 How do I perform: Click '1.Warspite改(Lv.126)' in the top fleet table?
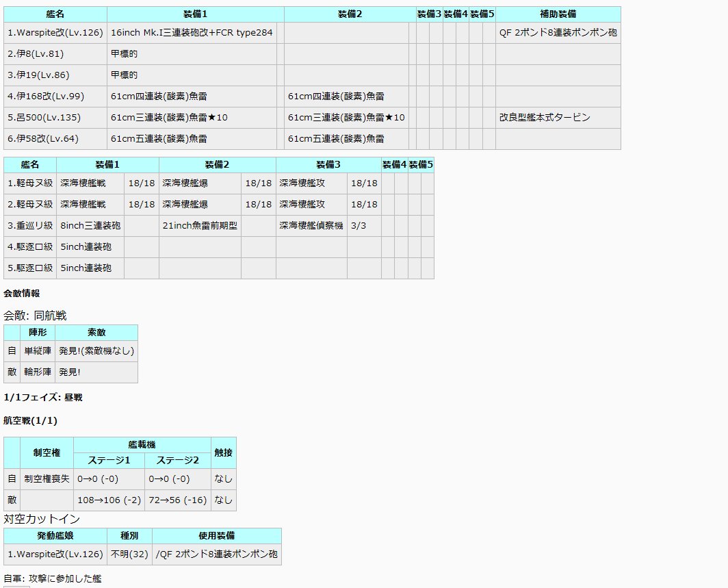coord(55,33)
